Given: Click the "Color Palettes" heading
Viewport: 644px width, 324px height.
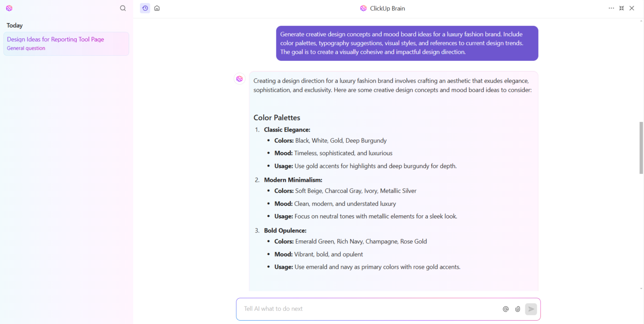Looking at the screenshot, I should click(277, 118).
